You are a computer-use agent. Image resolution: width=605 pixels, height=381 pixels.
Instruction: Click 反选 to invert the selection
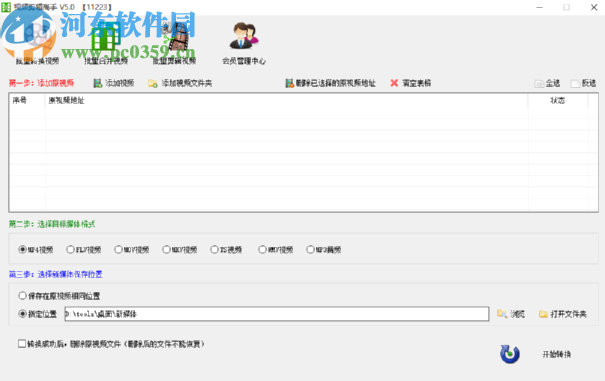point(583,83)
